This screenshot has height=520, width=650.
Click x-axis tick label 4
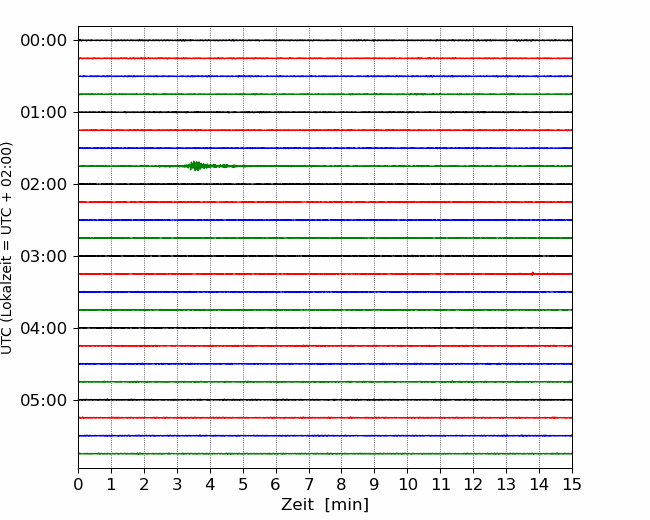pyautogui.click(x=210, y=484)
